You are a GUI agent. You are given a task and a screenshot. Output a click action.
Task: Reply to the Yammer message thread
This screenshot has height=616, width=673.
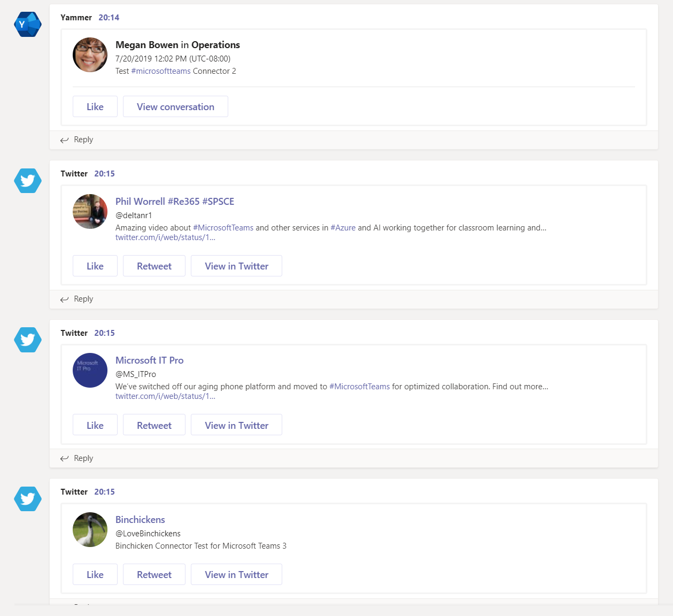(77, 140)
